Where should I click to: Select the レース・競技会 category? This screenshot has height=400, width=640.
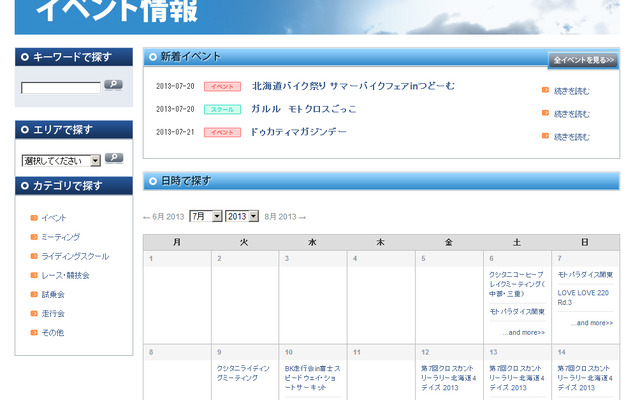pos(65,276)
